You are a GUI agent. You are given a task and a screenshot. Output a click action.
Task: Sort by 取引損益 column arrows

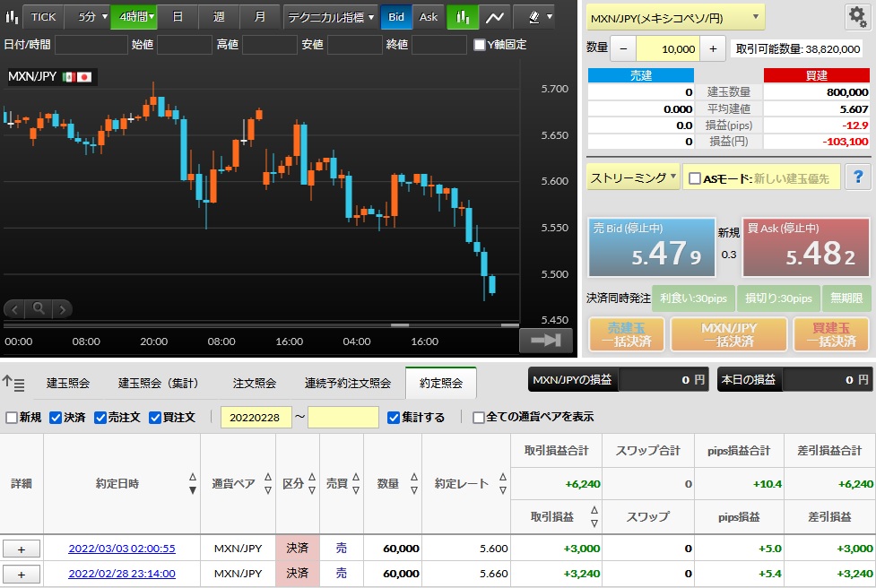tap(594, 516)
